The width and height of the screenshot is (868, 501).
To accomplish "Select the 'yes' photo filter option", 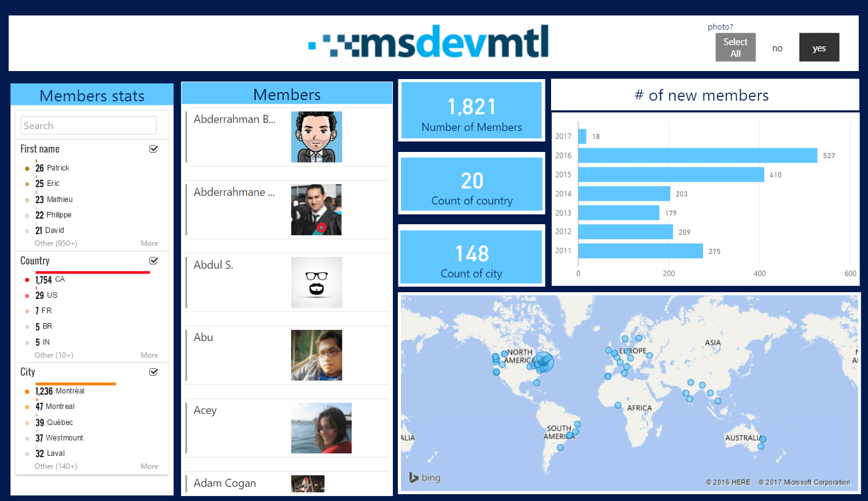I will click(x=819, y=48).
